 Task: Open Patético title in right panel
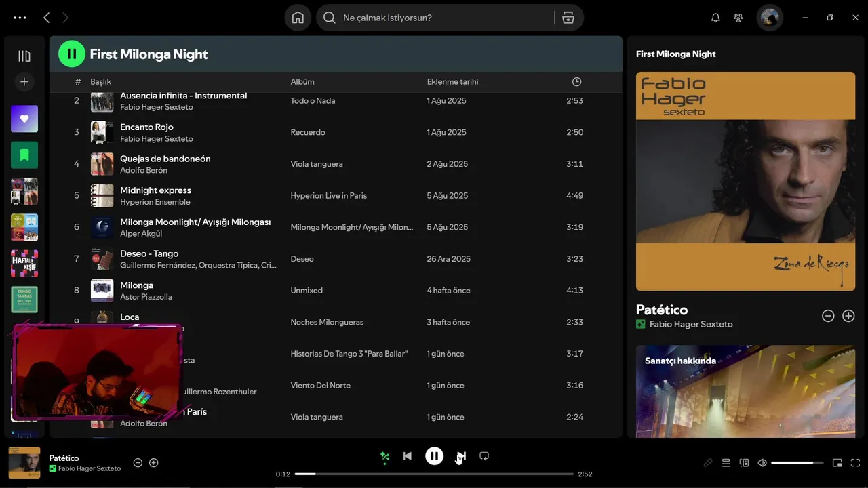coord(662,310)
